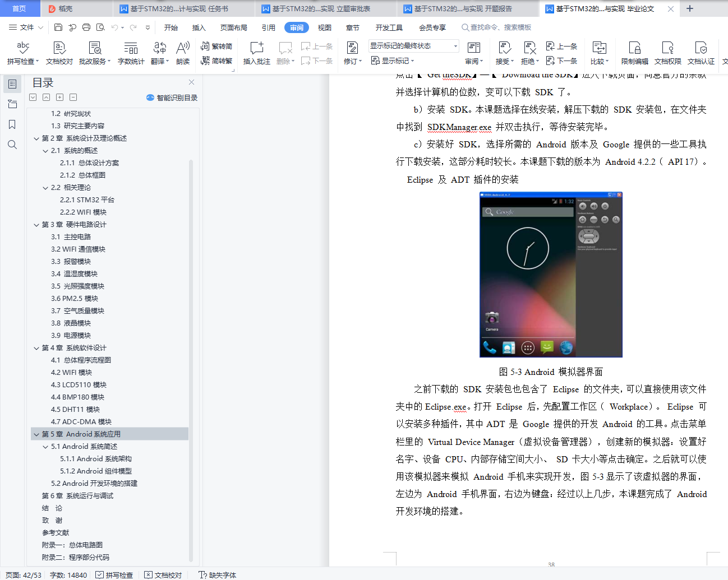The width and height of the screenshot is (728, 580).
Task: Go to next tracked change
Action: [562, 61]
